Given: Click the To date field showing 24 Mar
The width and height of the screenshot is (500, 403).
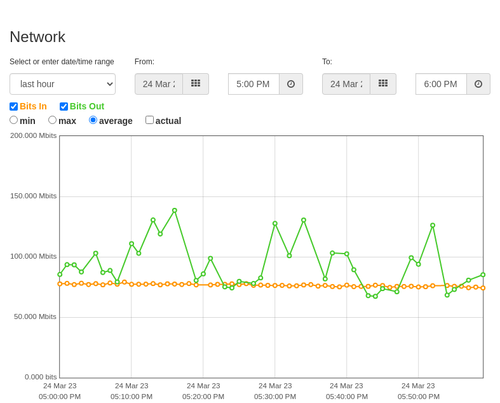Looking at the screenshot, I should point(346,84).
